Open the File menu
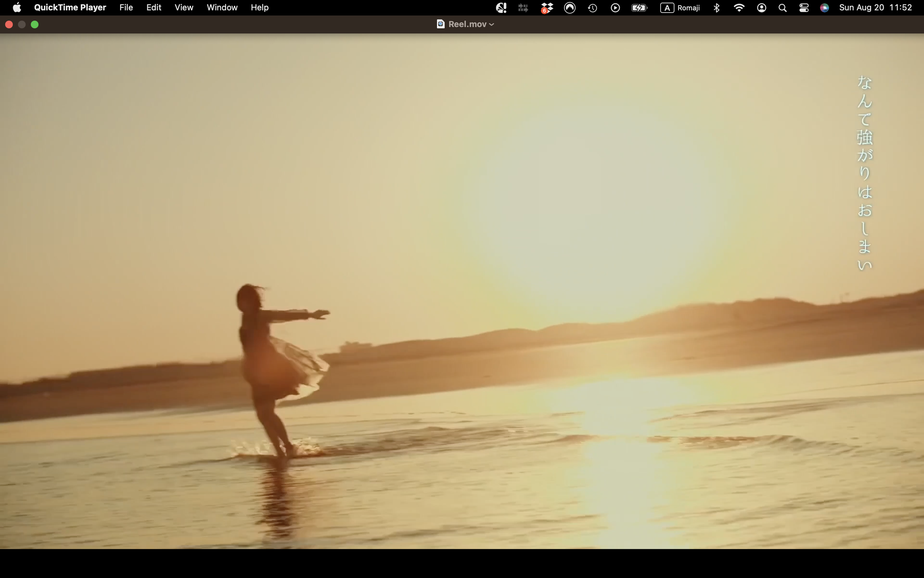The height and width of the screenshot is (578, 924). coord(126,8)
